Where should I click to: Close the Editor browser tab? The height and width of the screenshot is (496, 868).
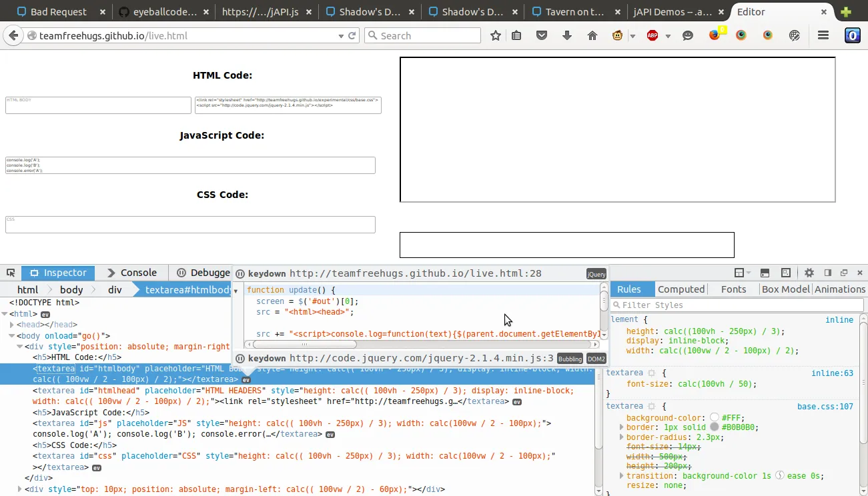point(825,12)
